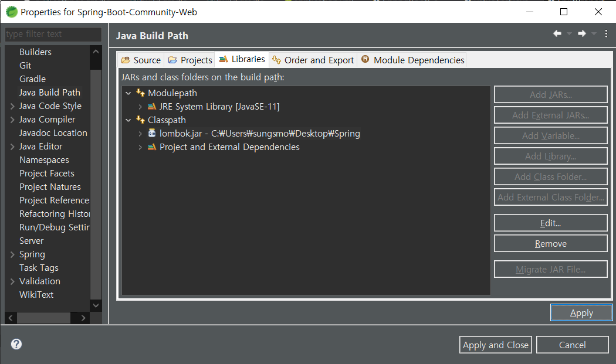Maximize the Properties dialog window
This screenshot has height=364, width=616.
[x=564, y=12]
